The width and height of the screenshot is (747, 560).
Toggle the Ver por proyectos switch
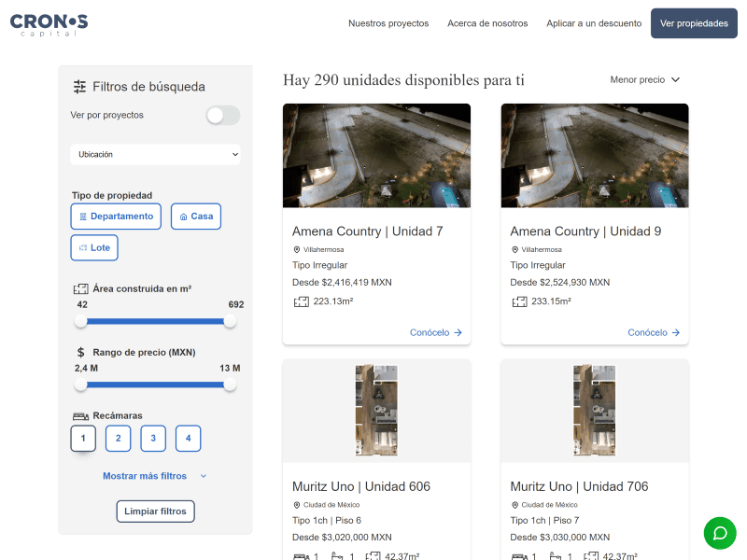tap(223, 115)
